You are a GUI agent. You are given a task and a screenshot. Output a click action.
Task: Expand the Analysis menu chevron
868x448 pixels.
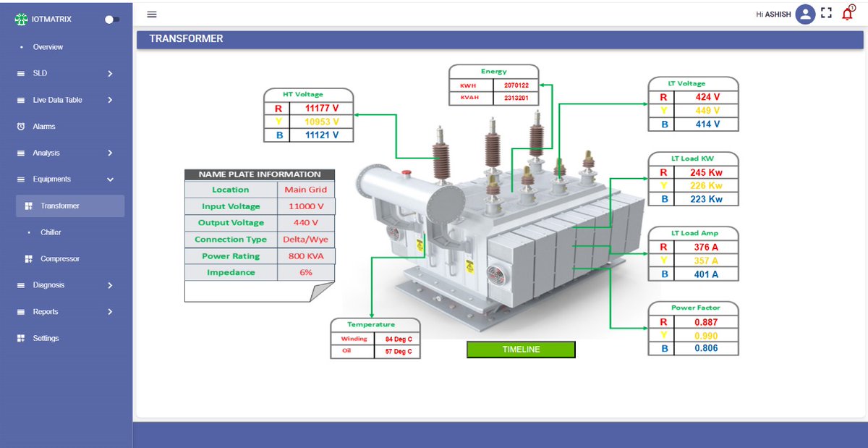110,153
